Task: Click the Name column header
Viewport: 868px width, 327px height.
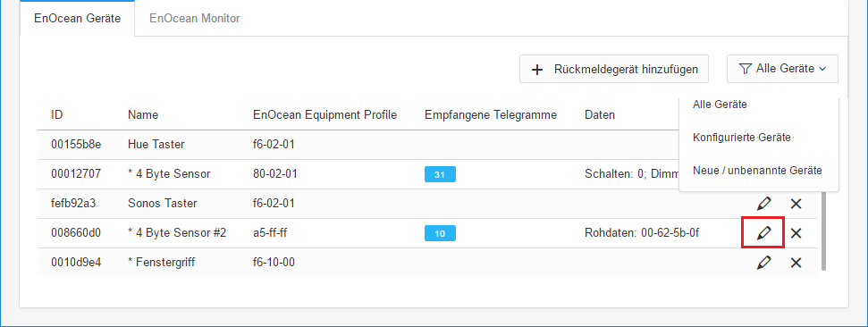Action: pos(143,114)
